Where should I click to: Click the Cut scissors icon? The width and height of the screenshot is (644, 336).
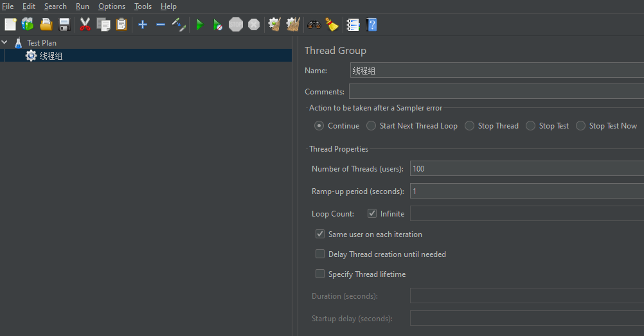(85, 25)
